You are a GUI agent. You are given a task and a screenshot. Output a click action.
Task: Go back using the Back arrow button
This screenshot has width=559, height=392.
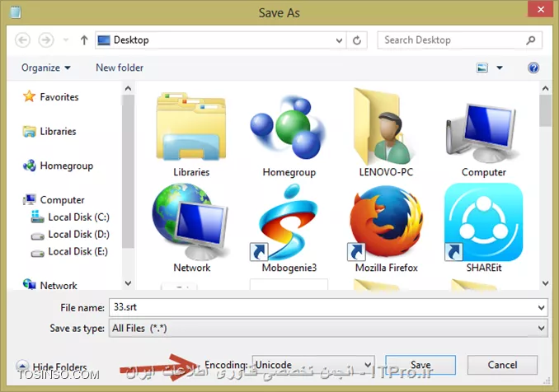point(22,40)
